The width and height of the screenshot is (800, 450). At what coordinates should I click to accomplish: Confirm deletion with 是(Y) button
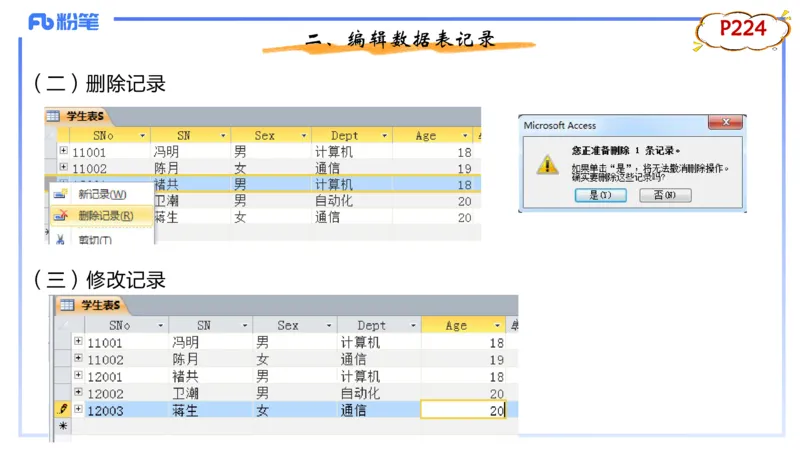[x=601, y=195]
